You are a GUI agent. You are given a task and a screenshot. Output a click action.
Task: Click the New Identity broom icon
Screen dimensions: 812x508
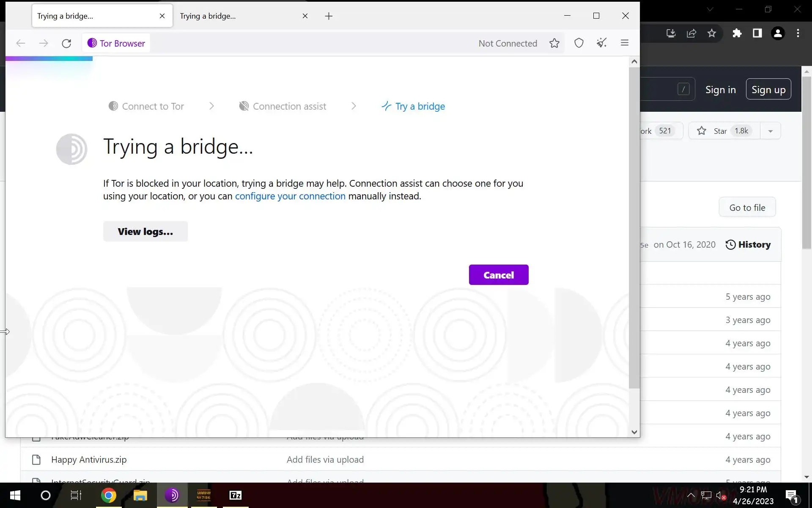click(x=601, y=43)
